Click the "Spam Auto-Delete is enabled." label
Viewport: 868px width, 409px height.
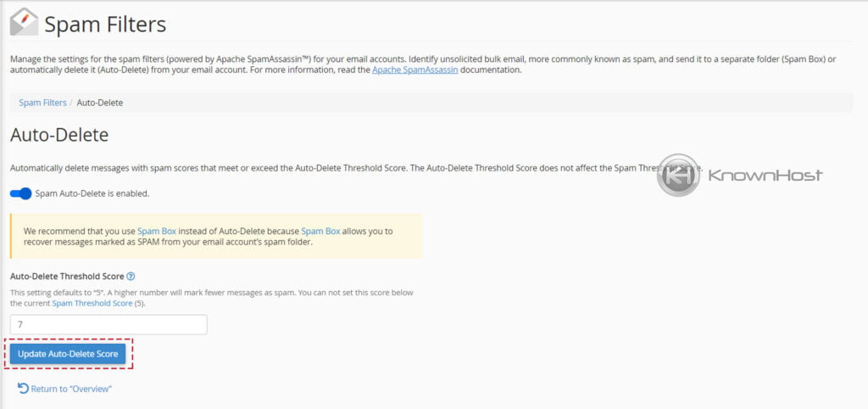(92, 193)
